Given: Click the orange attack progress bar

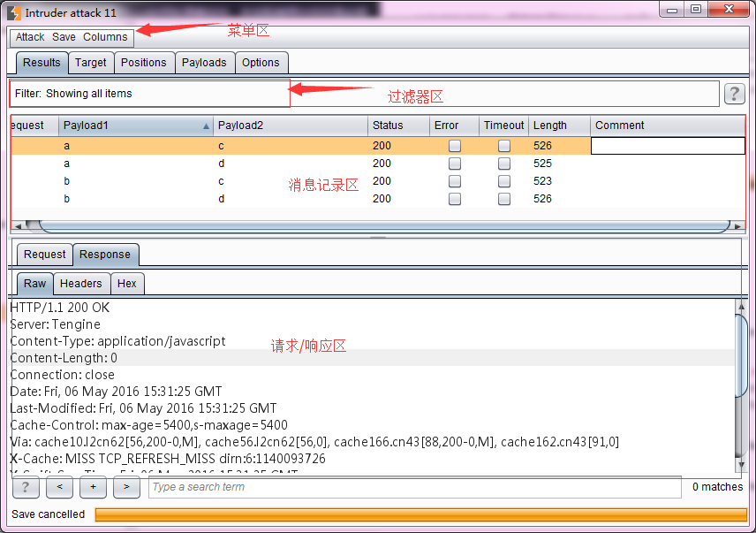Looking at the screenshot, I should tap(421, 514).
